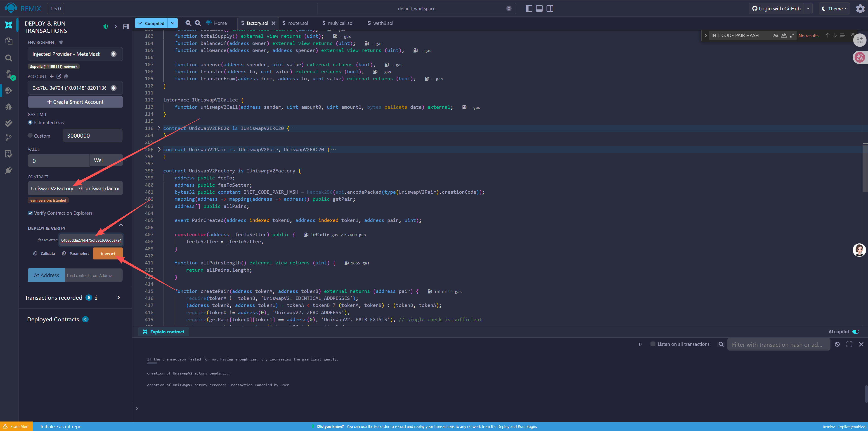868x431 pixels.
Task: Open the settings gear icon
Action: [x=860, y=9]
